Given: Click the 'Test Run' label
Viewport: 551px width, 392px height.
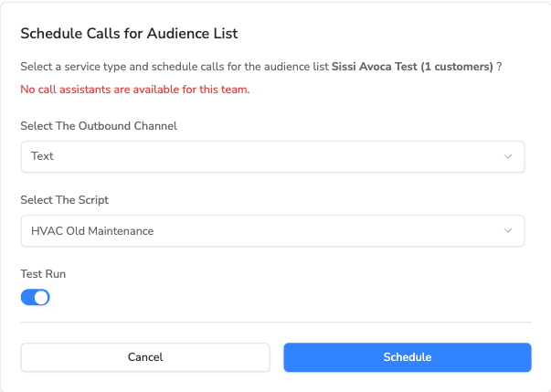Looking at the screenshot, I should pos(43,274).
